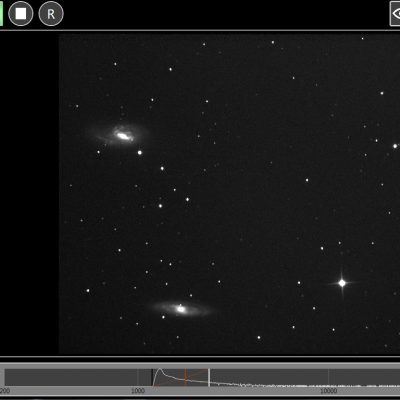
Task: Select the black level marker on histogram
Action: click(x=153, y=378)
